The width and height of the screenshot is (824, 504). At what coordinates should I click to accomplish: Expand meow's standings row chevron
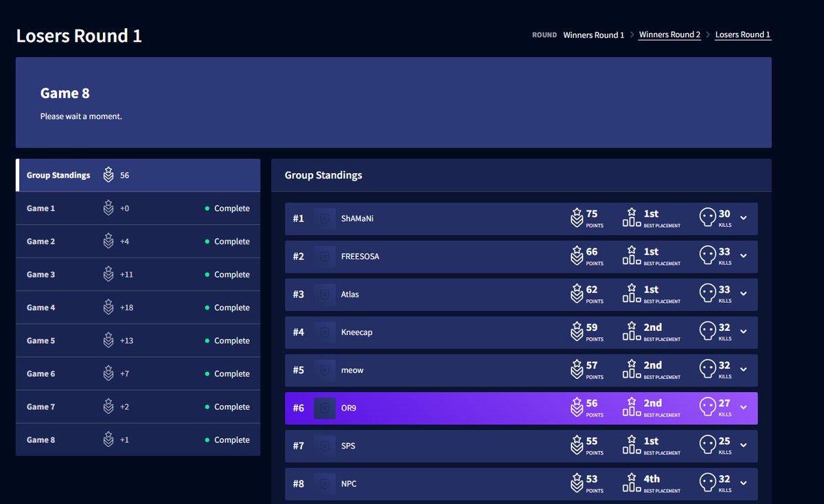coord(744,369)
